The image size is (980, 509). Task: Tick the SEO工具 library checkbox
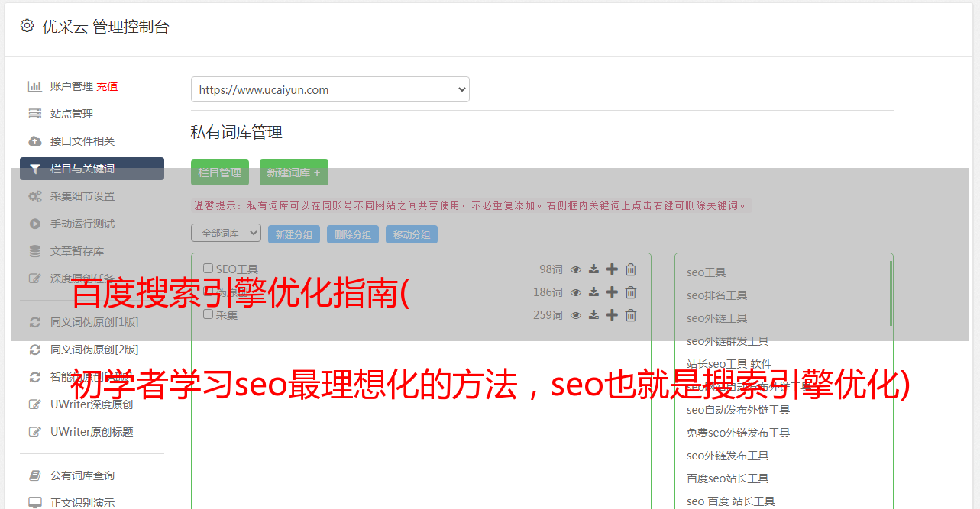[208, 269]
